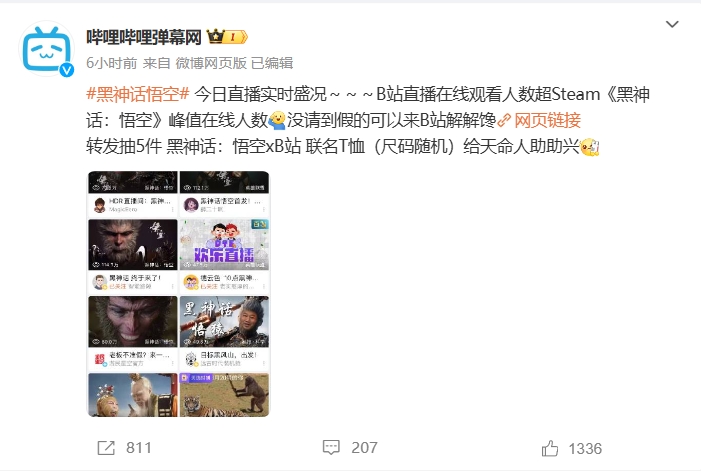The width and height of the screenshot is (701, 471).
Task: Expand the post options chevron
Action: coord(672,24)
